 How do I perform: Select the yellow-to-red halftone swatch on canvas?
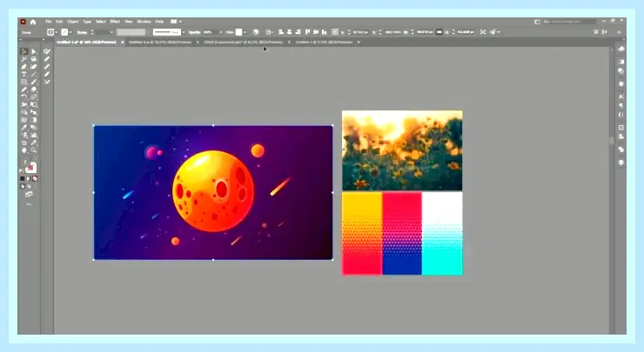coord(362,234)
